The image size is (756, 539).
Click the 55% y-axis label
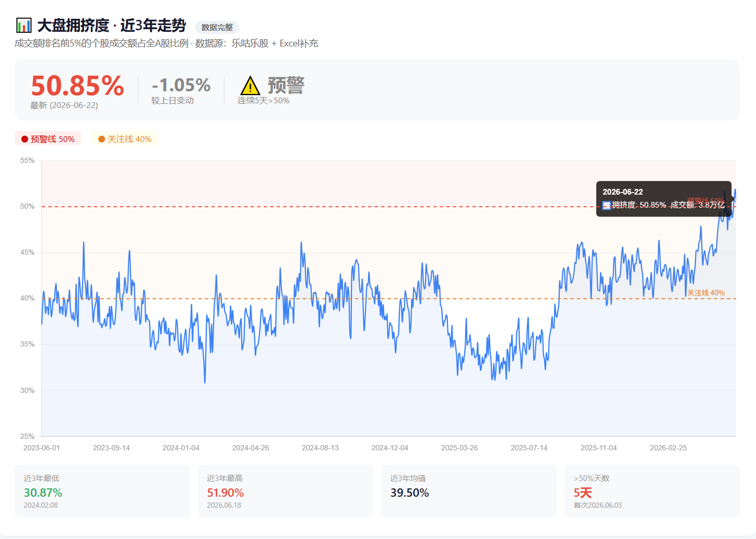pos(28,160)
